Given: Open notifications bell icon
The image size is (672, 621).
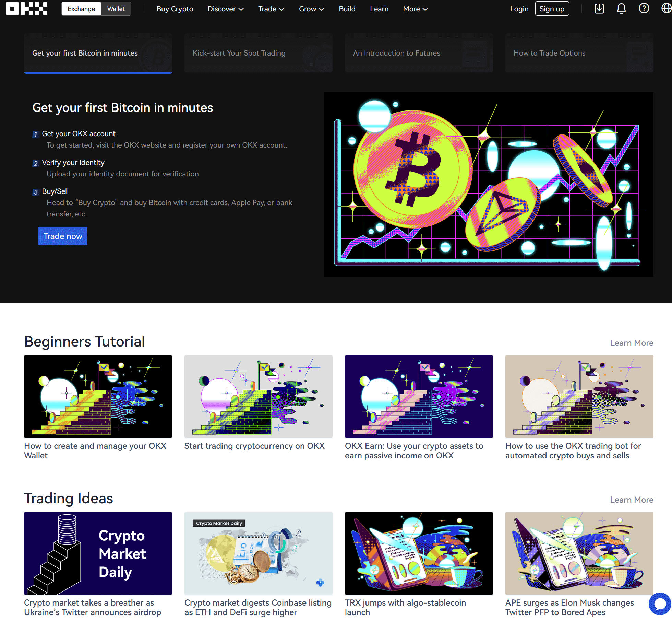Looking at the screenshot, I should point(621,9).
